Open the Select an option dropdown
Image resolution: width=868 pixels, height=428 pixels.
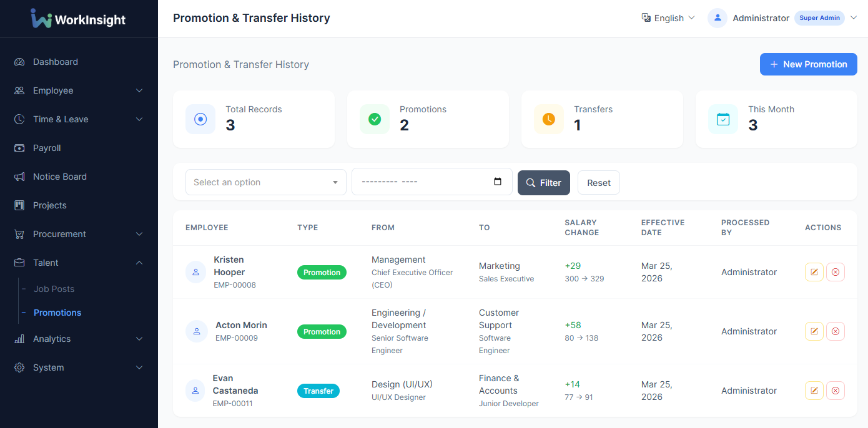coord(265,182)
